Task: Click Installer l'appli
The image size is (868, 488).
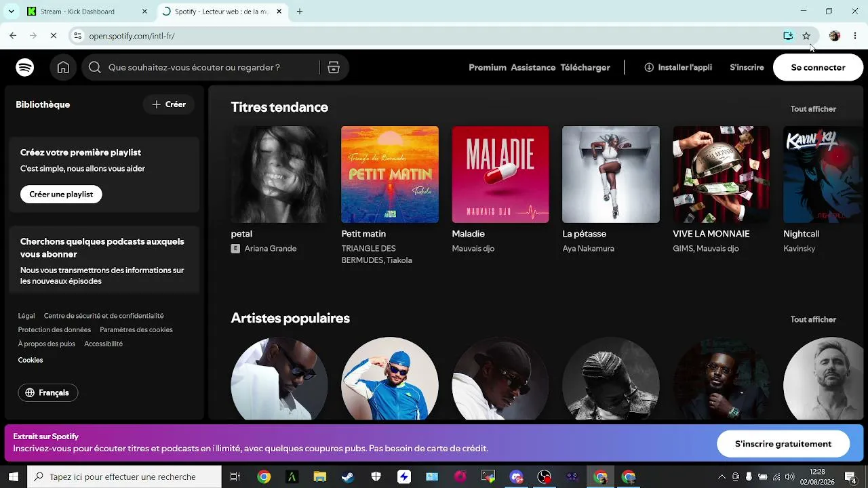Action: pos(678,67)
